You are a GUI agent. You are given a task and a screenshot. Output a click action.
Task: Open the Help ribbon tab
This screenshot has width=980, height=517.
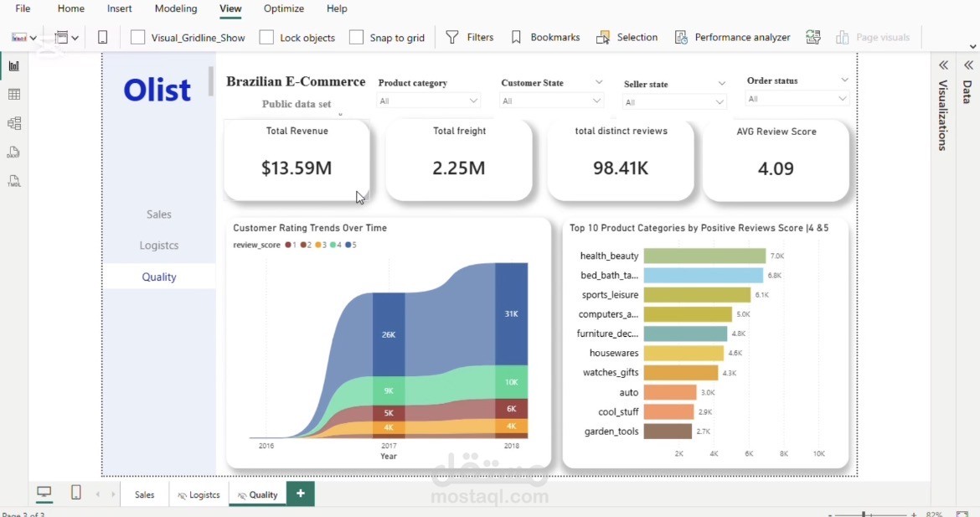337,8
